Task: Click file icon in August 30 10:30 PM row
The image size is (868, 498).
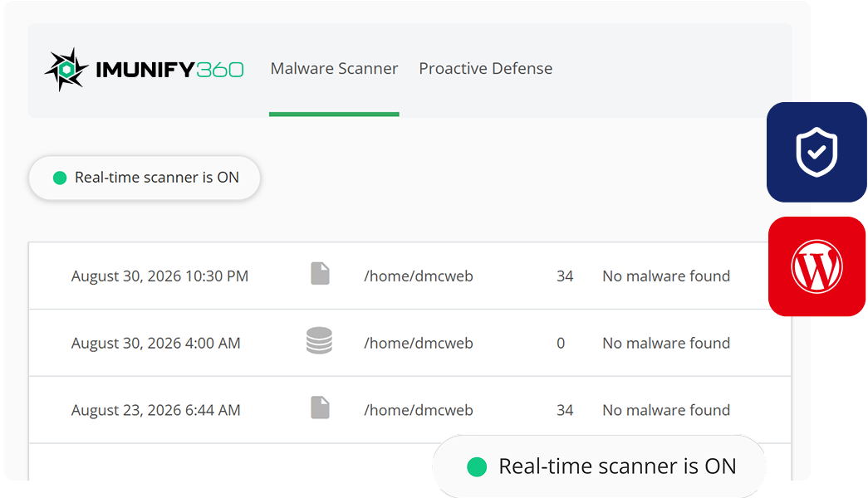Action: (320, 274)
